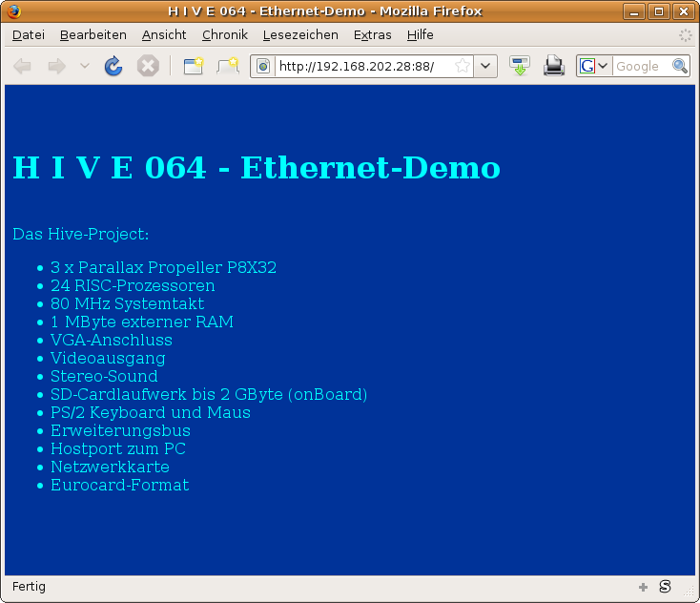
Task: Click the plus icon in status bar
Action: (643, 587)
